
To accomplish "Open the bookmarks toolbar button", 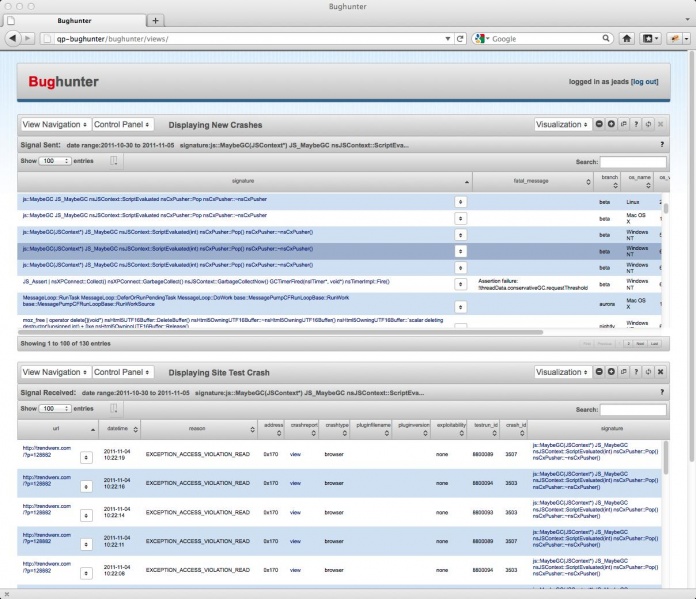I will click(651, 39).
